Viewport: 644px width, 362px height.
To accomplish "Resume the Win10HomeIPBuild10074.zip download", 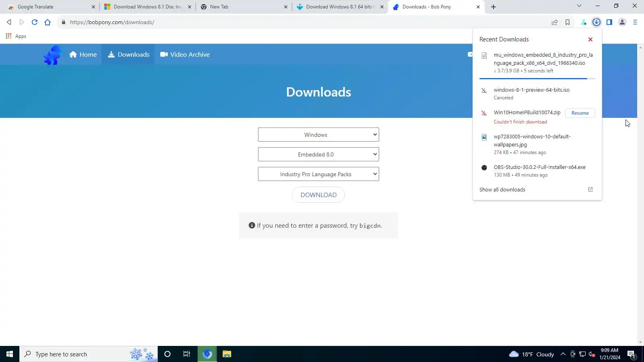I will pos(580,113).
